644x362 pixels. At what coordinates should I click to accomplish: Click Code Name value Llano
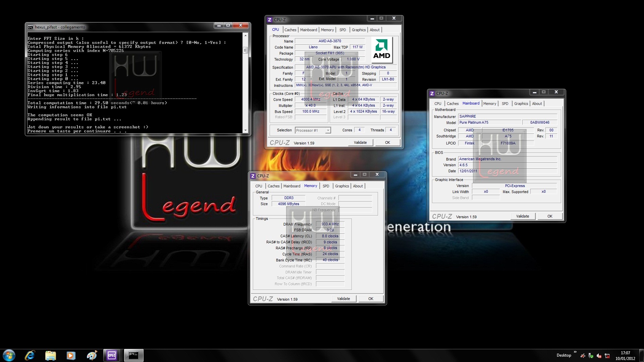pos(313,47)
